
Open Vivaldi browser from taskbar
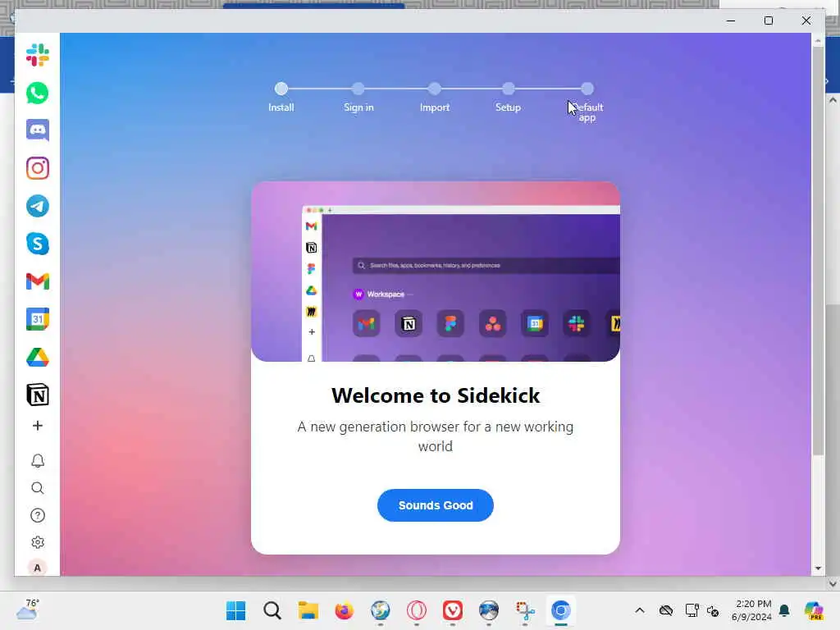coord(453,610)
